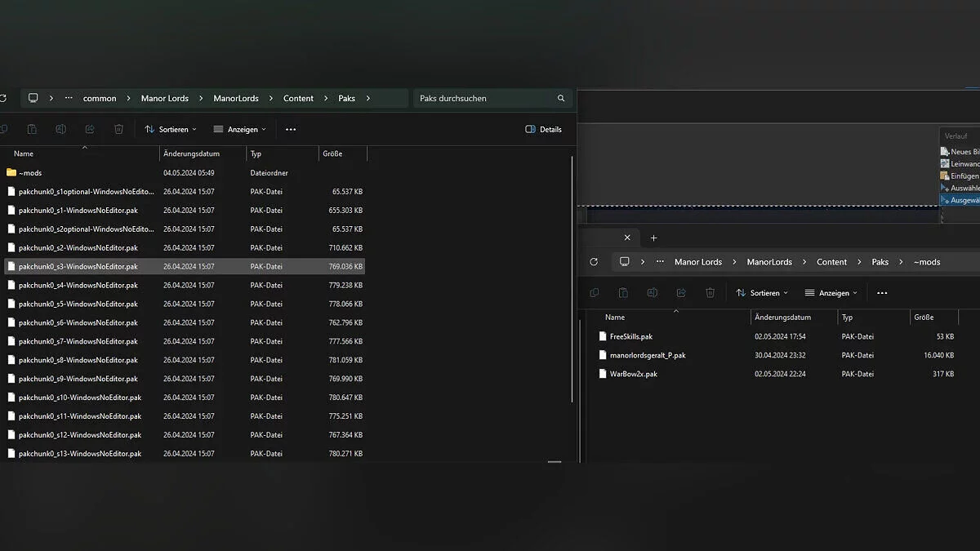Expand chevron after Paks in left address bar

pyautogui.click(x=368, y=99)
